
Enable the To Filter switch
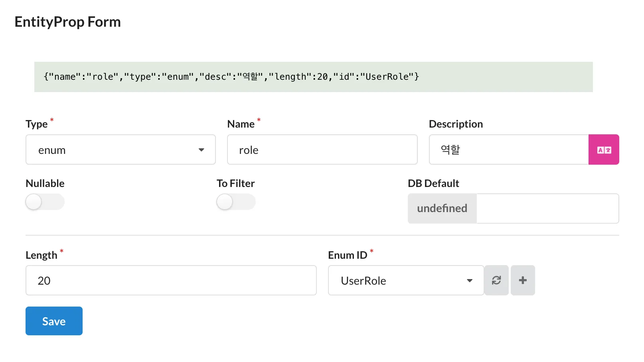(236, 202)
